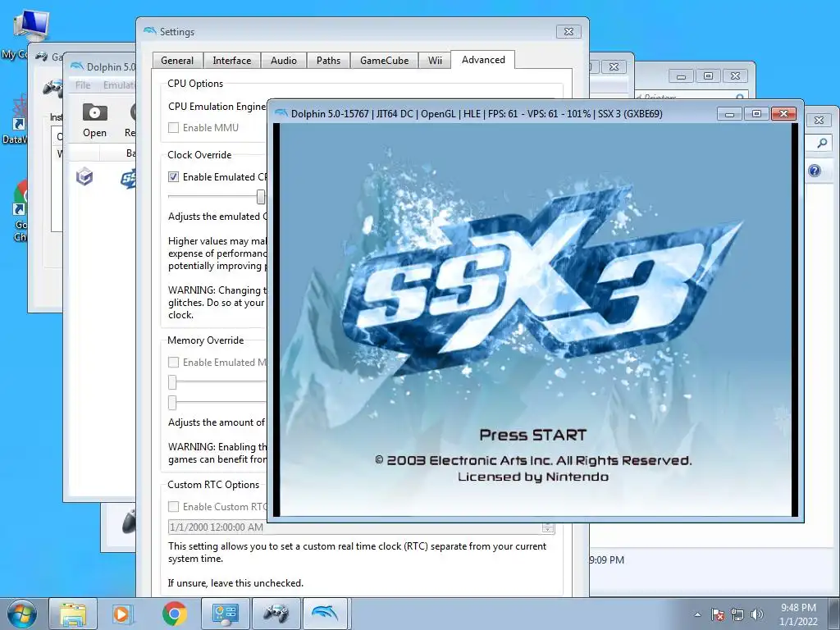The image size is (840, 630).
Task: Open the Emulation menu in Dolphin
Action: [119, 84]
